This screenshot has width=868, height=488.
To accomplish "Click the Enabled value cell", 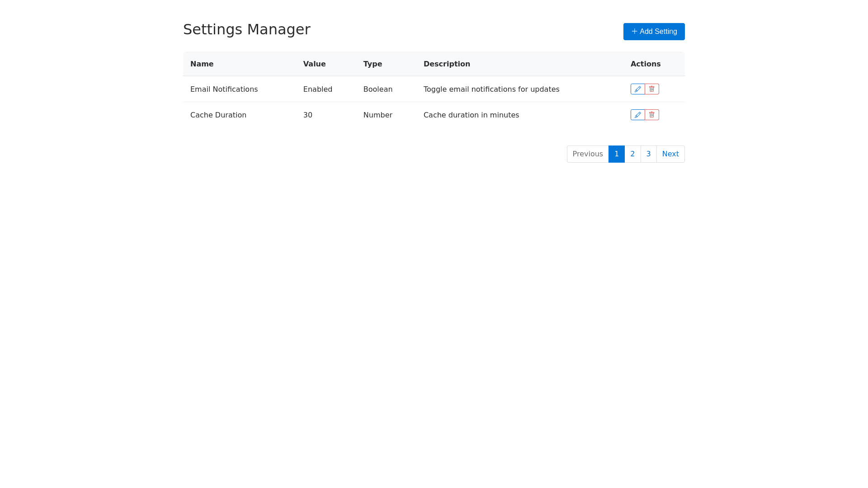I will click(x=317, y=89).
